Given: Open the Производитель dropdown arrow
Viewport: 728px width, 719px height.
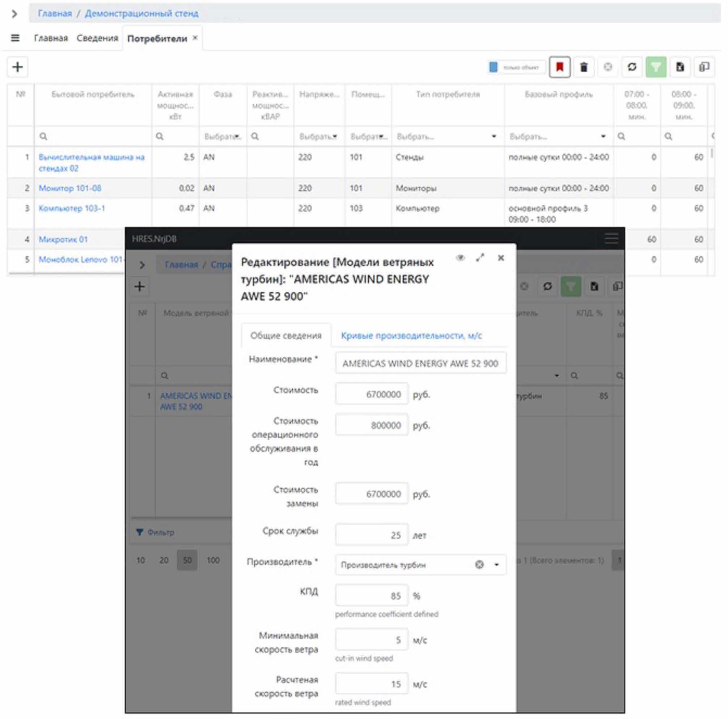Looking at the screenshot, I should pos(496,564).
